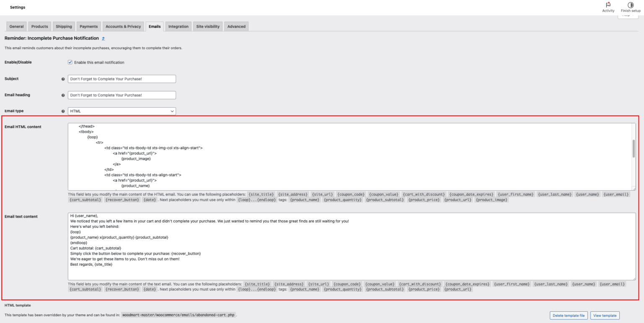Show the help tooltip for Subject
This screenshot has width=644, height=323.
(x=63, y=79)
